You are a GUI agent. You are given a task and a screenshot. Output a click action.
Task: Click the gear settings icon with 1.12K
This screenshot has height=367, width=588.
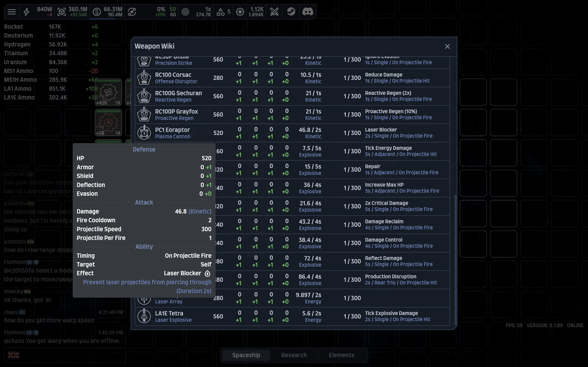(x=240, y=12)
